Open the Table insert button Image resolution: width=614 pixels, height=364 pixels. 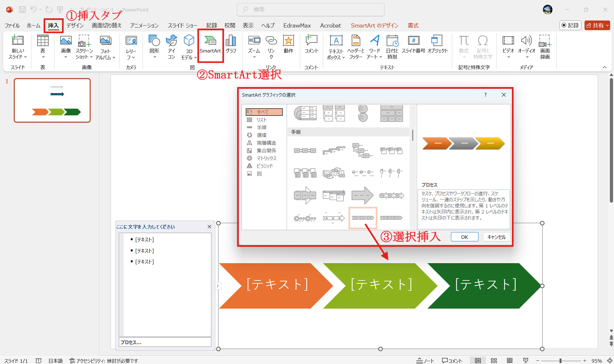click(x=43, y=47)
